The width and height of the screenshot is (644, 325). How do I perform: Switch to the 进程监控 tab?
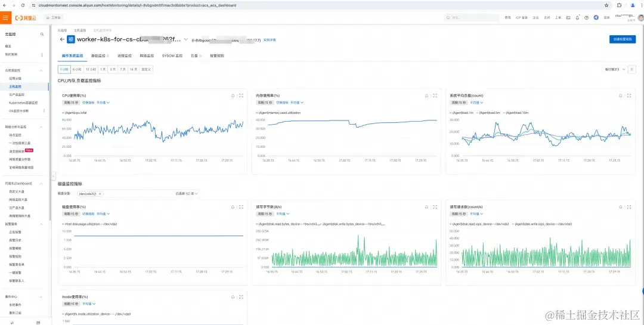(x=125, y=56)
